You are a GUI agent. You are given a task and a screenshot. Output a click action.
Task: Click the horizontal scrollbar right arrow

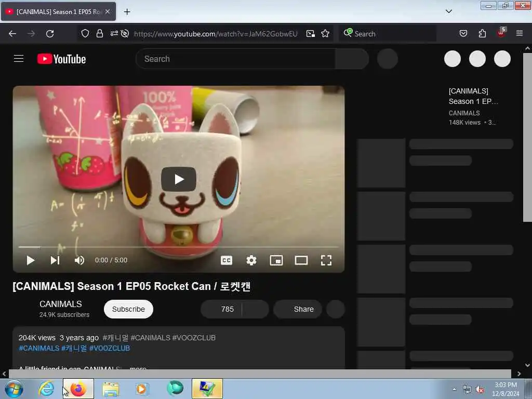pos(519,374)
